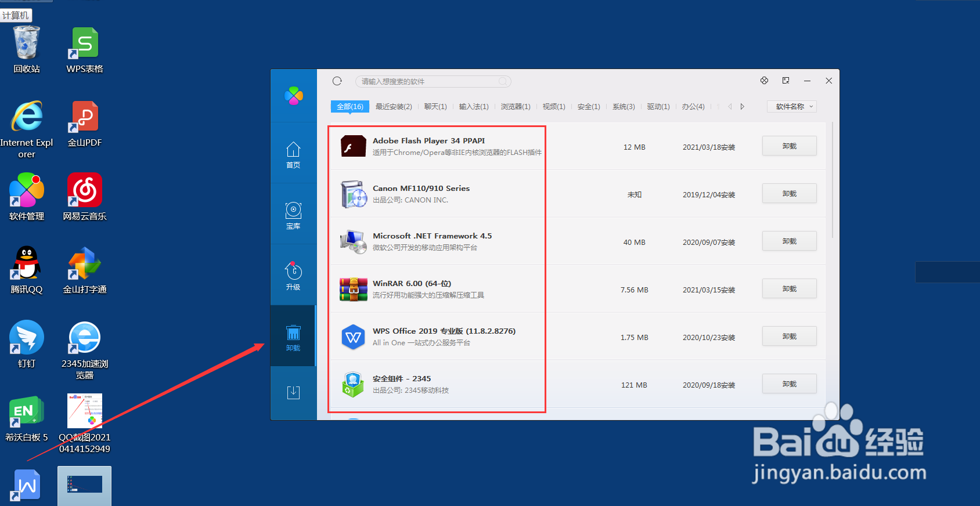Open 金山PDF desktop shortcut
Screen dimensions: 980x506
85,124
